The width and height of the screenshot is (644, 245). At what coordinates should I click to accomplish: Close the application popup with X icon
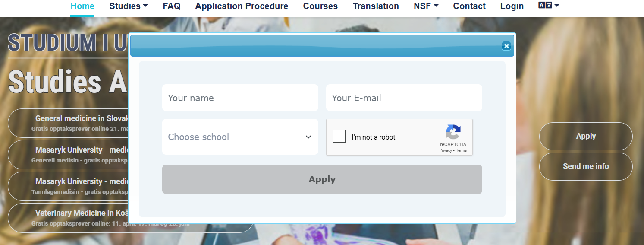click(506, 46)
